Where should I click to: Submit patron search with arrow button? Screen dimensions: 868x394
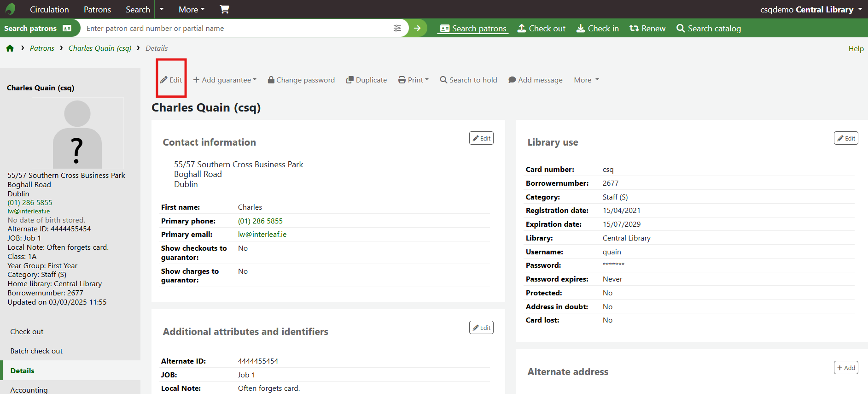point(417,28)
